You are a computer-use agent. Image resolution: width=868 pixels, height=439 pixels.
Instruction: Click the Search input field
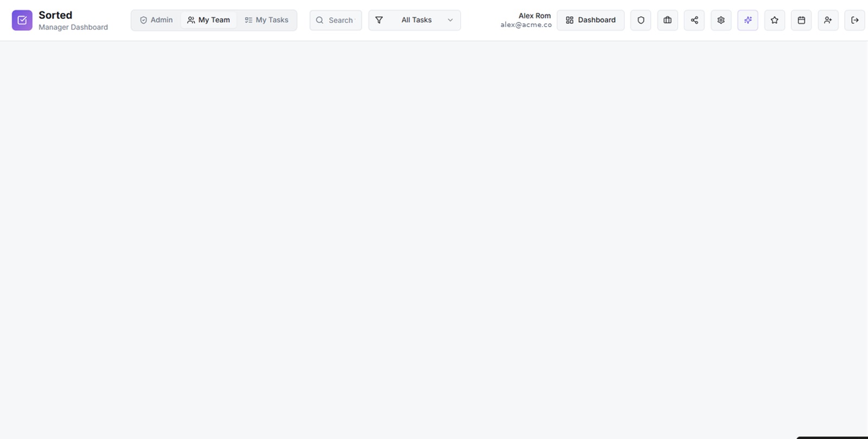point(336,20)
